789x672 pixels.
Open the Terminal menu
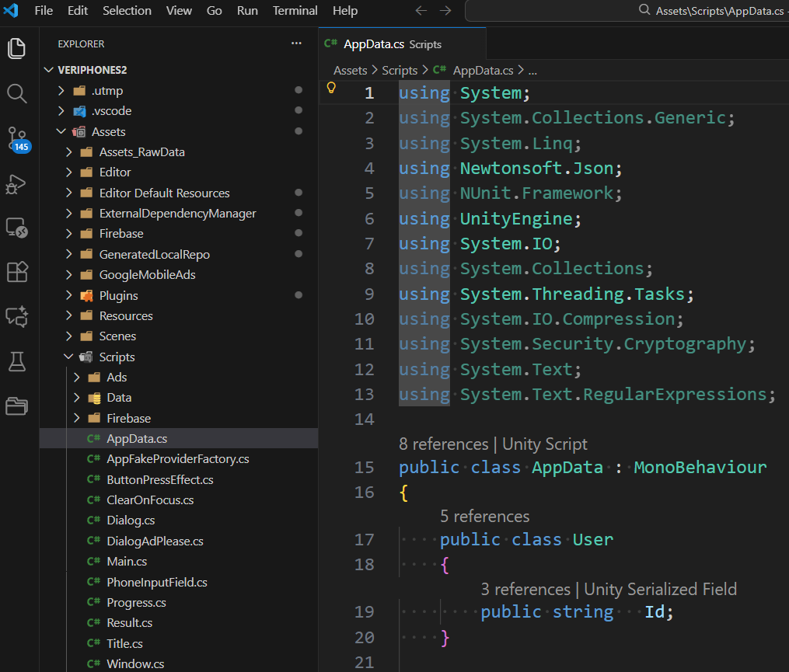point(295,11)
